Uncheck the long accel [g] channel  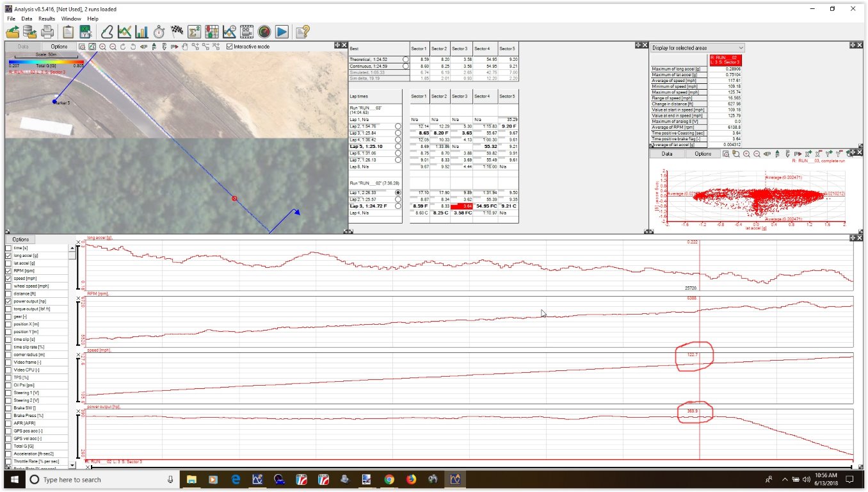coord(8,256)
